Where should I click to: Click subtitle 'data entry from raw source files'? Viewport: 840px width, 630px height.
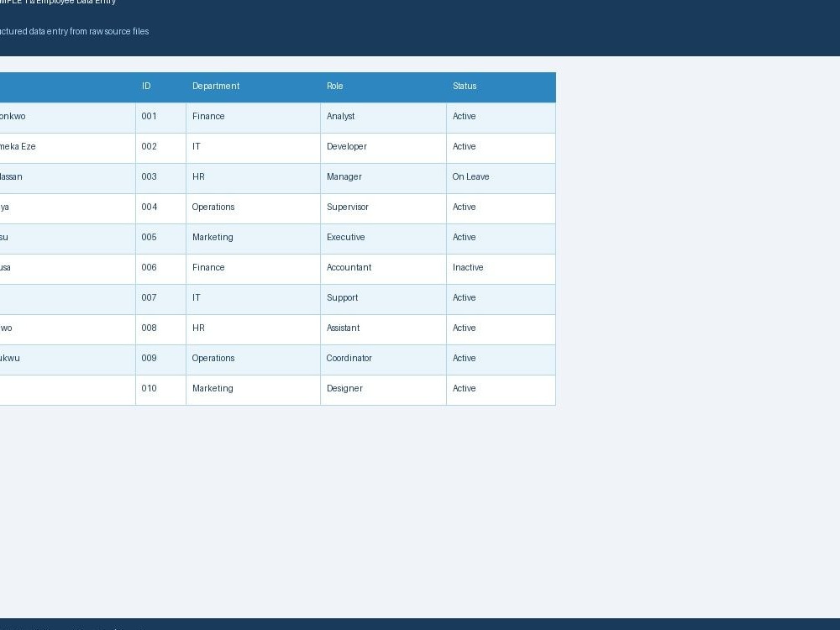87,32
